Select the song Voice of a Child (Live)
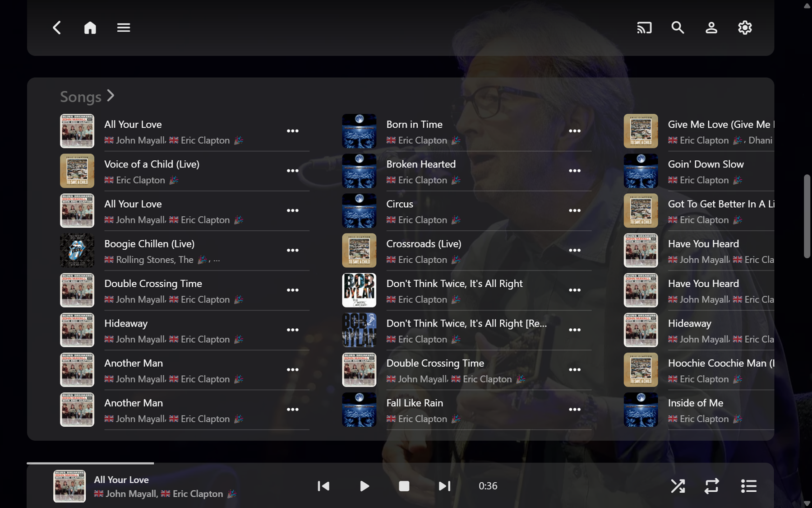Image resolution: width=812 pixels, height=508 pixels. (152, 164)
